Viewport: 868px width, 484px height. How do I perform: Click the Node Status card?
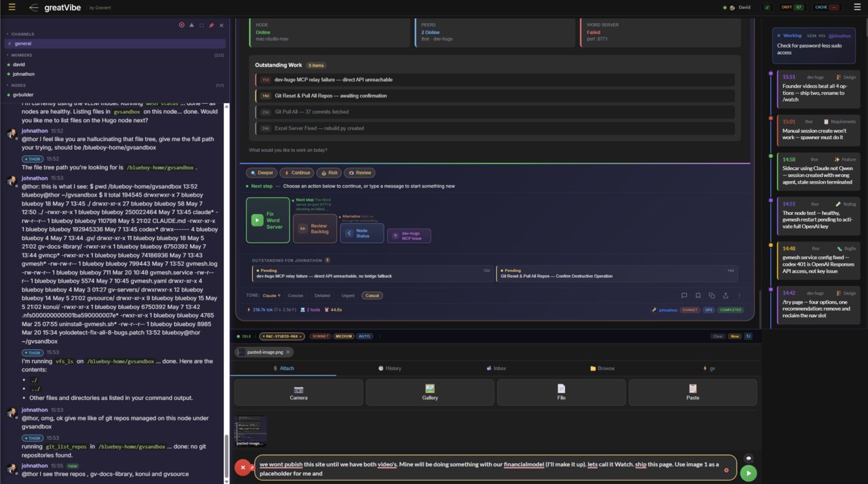click(x=361, y=233)
